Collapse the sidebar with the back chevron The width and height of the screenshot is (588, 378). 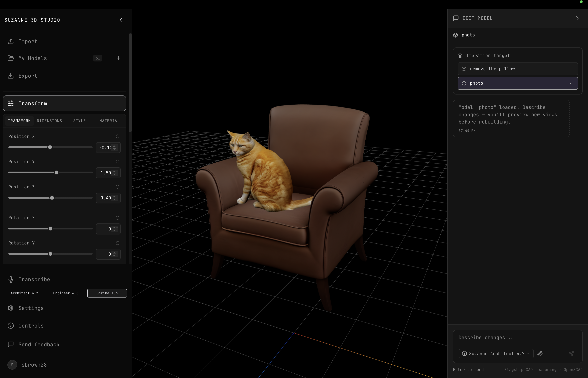(x=121, y=20)
